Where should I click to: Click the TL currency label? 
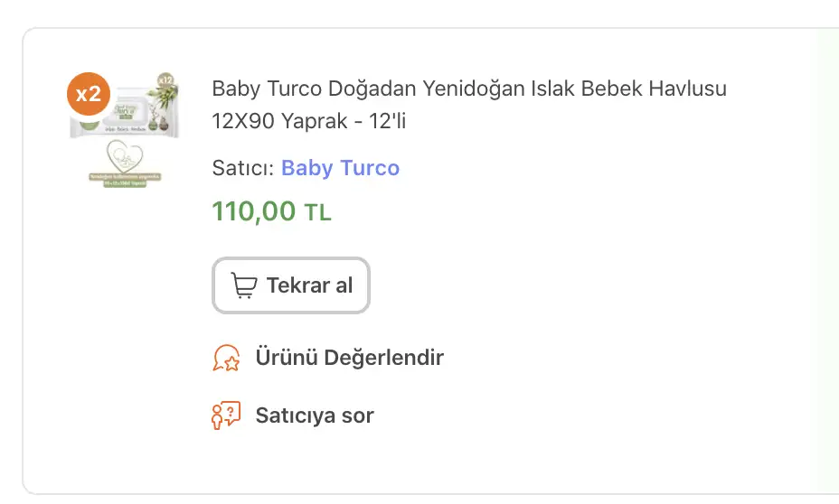[x=317, y=213]
